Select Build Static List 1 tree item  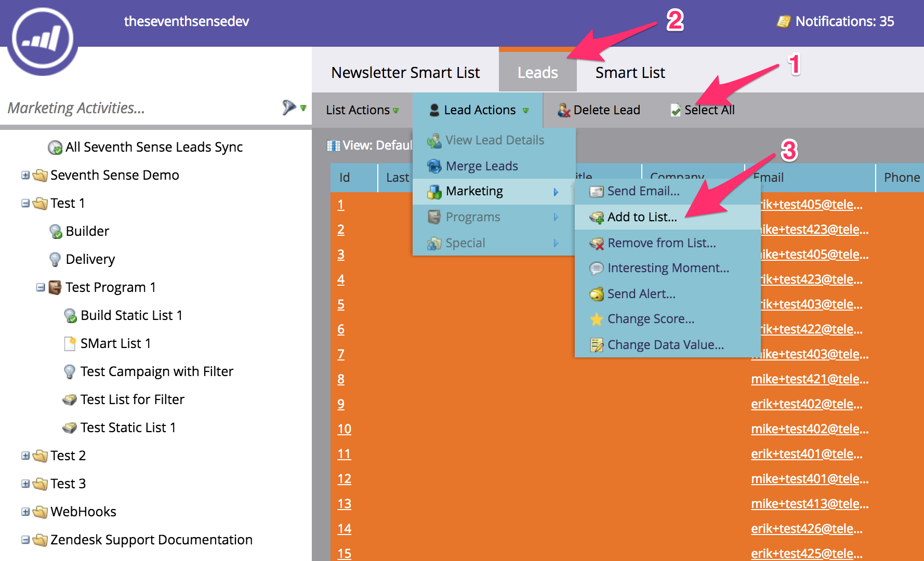131,315
